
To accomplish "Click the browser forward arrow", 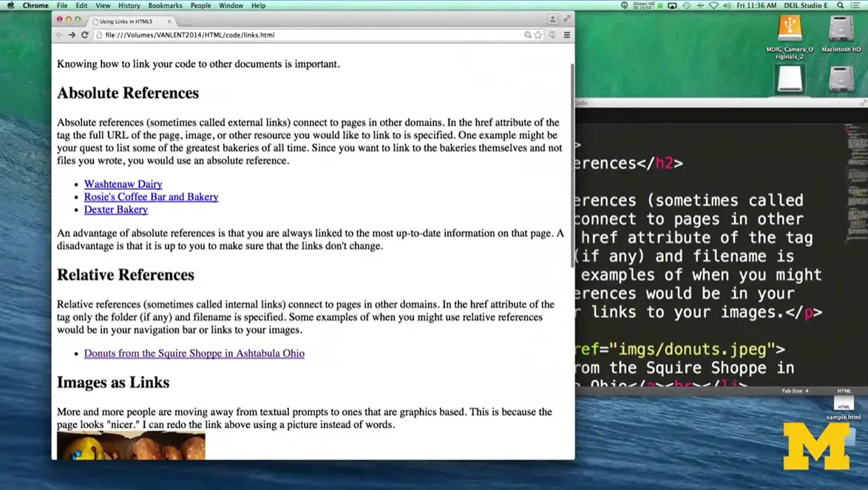I will click(72, 35).
